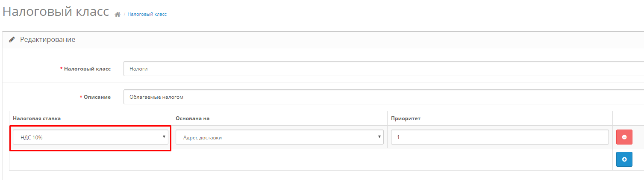
Task: Click the home icon in the breadcrumb
Action: point(118,14)
